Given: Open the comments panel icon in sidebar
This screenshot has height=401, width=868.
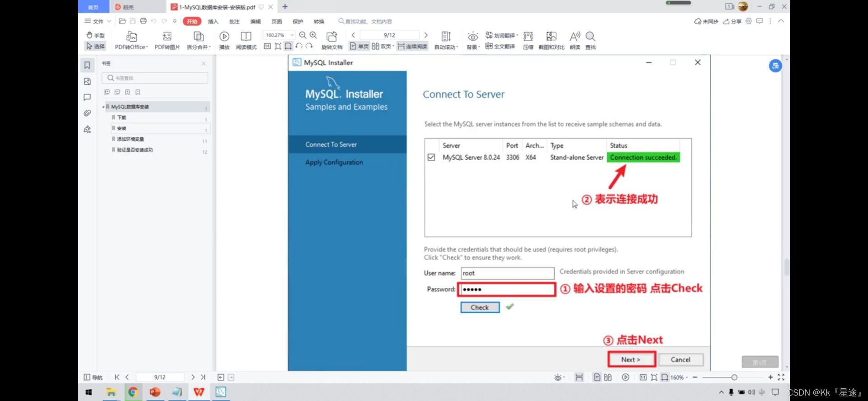Looking at the screenshot, I should [87, 97].
